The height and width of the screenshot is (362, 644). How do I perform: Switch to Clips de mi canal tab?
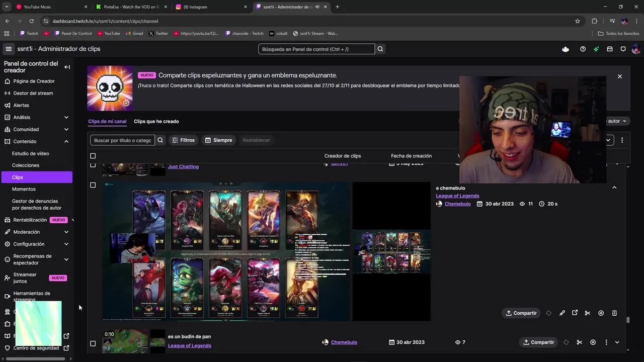(x=107, y=121)
